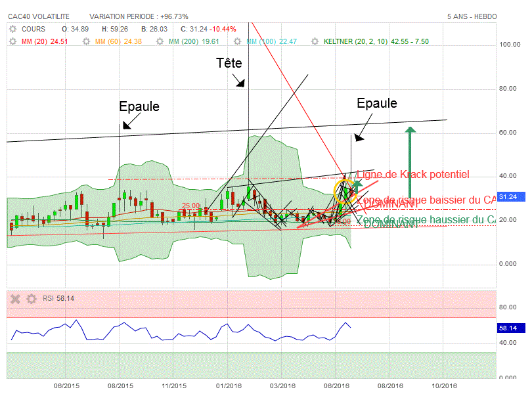Click the open value O: 34.89
This screenshot has height=398, width=532.
click(75, 29)
